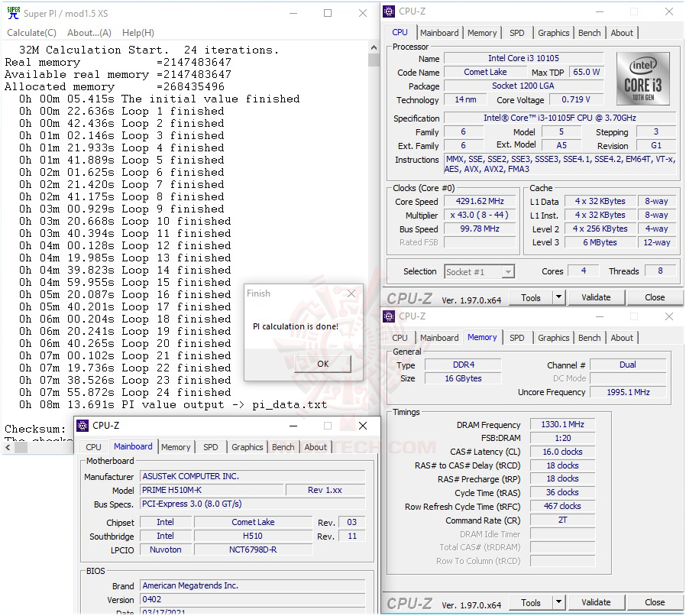Select Graphics tab in Memory CPU-Z window
Viewport: 686px width, 616px height.
coord(553,338)
